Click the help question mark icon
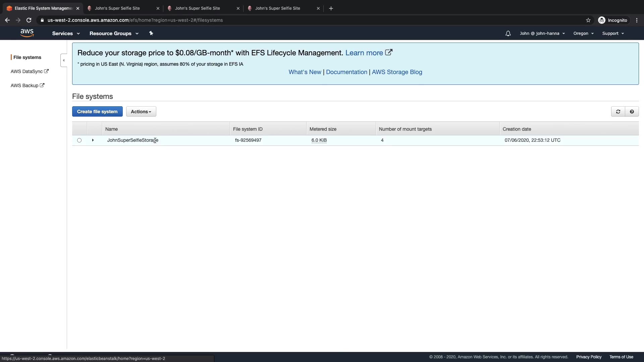This screenshot has height=362, width=644. click(x=632, y=112)
